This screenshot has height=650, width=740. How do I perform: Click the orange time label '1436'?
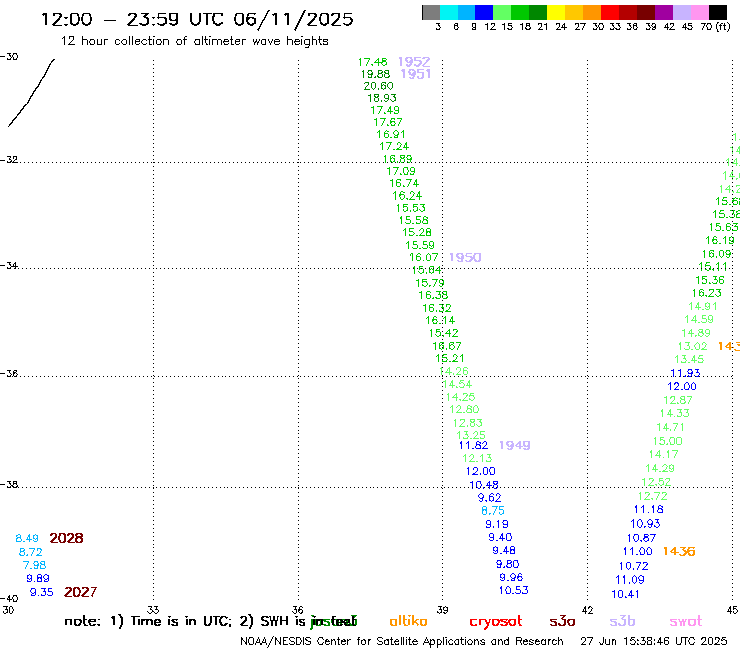[x=679, y=551]
